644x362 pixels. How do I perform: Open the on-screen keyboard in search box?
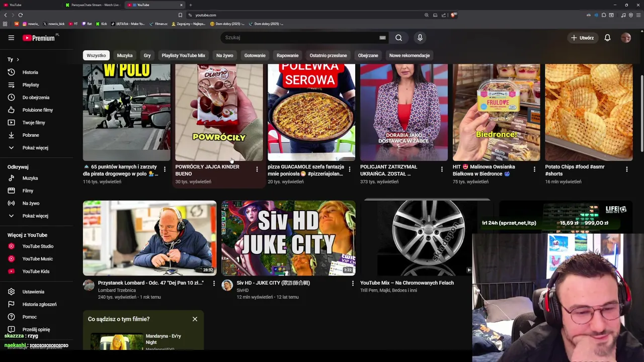coord(382,38)
